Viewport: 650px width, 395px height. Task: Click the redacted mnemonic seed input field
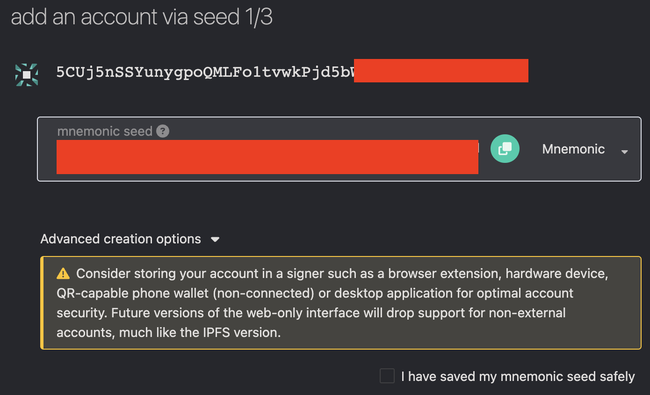267,157
